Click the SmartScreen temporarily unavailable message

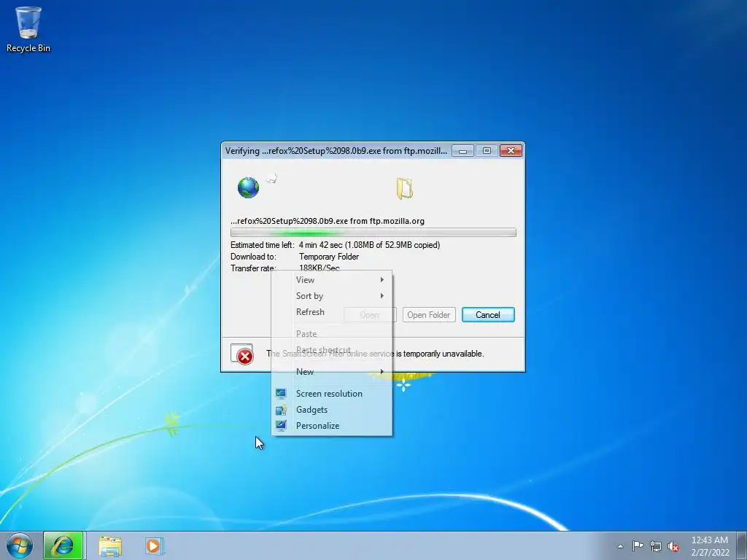(x=375, y=354)
